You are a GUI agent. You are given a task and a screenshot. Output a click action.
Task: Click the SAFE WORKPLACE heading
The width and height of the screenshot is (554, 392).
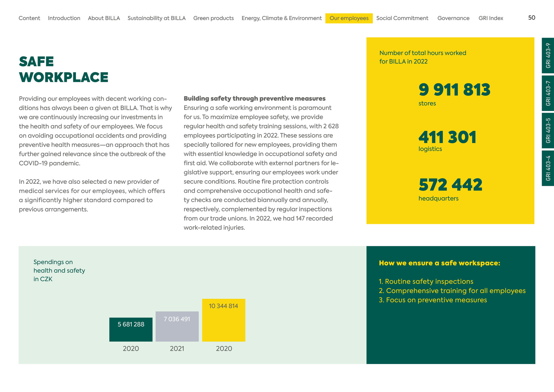point(63,69)
